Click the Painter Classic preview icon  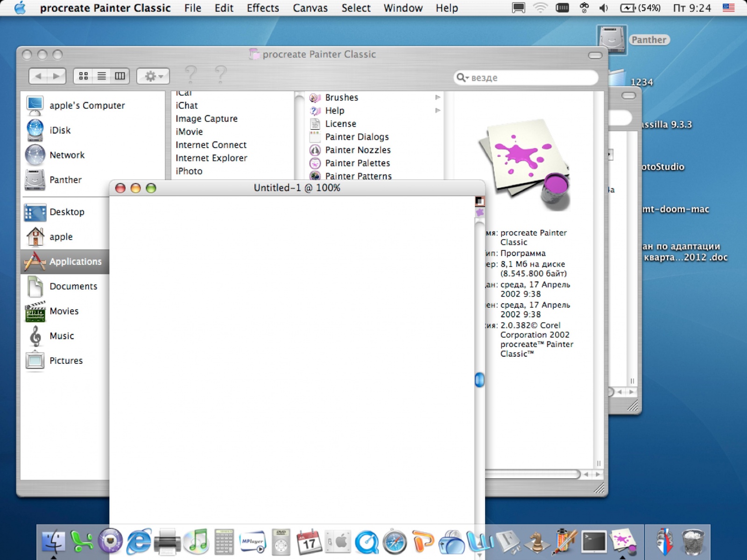pyautogui.click(x=524, y=164)
